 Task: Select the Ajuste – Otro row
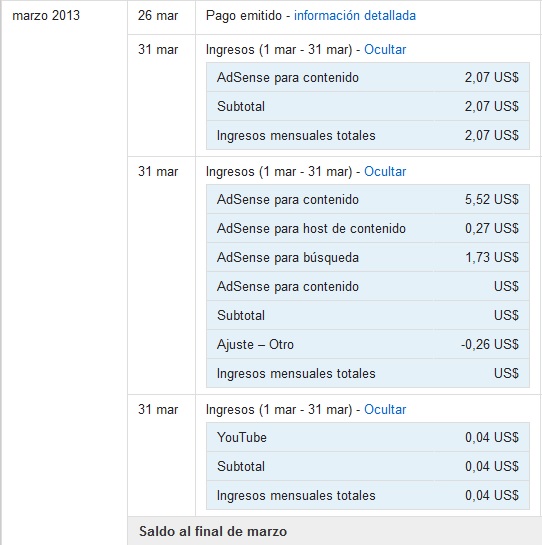coord(368,344)
